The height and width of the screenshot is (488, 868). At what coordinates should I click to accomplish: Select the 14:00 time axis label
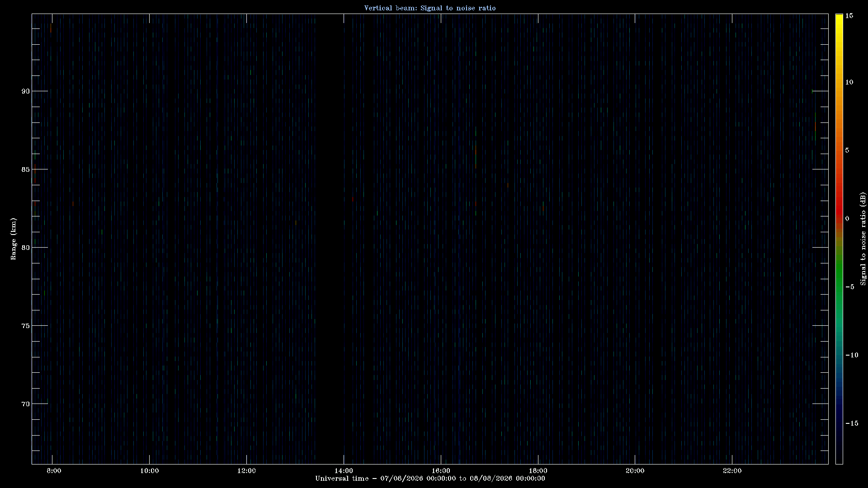click(344, 471)
